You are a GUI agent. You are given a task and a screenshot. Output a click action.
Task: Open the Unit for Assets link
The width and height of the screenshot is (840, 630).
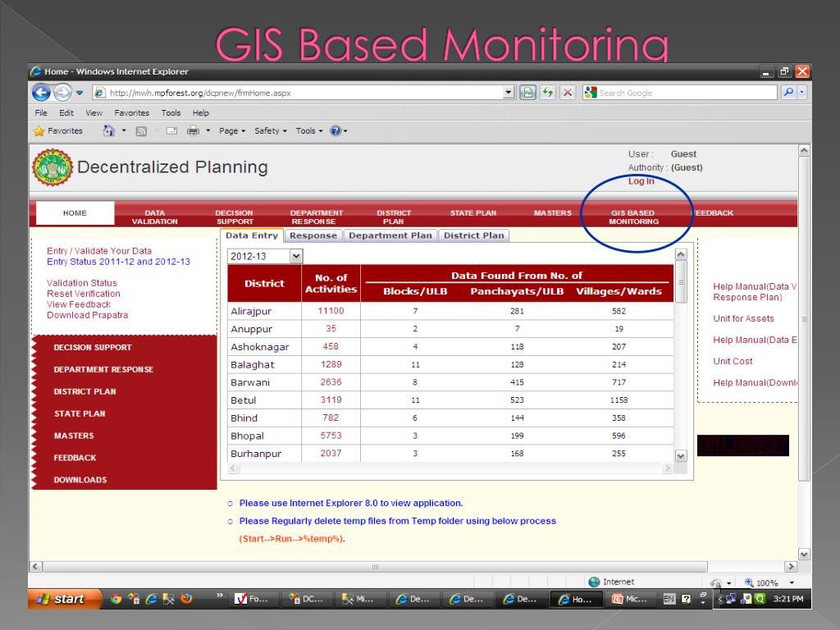click(x=743, y=319)
